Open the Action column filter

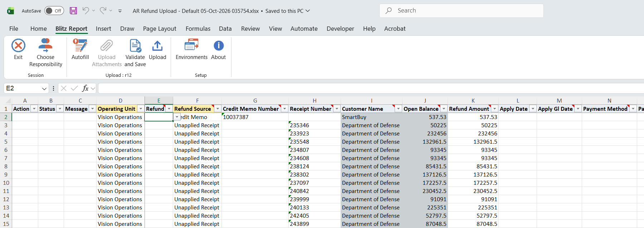[x=34, y=109]
